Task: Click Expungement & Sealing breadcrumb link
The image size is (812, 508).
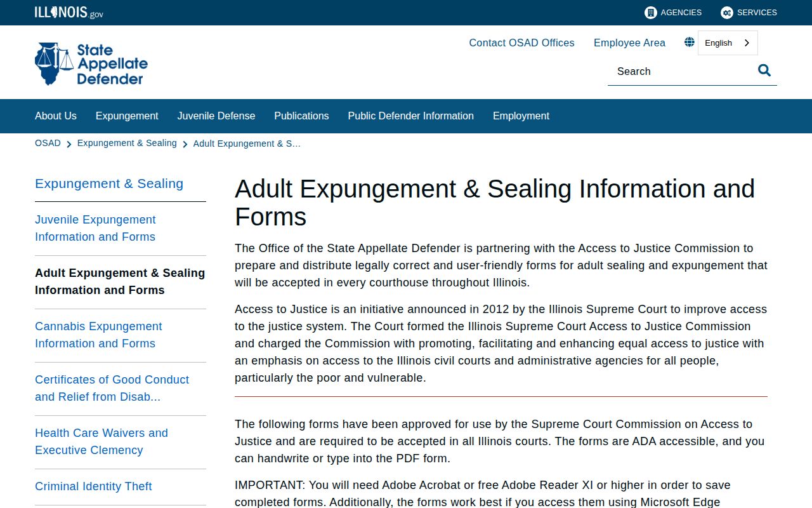Action: point(127,143)
